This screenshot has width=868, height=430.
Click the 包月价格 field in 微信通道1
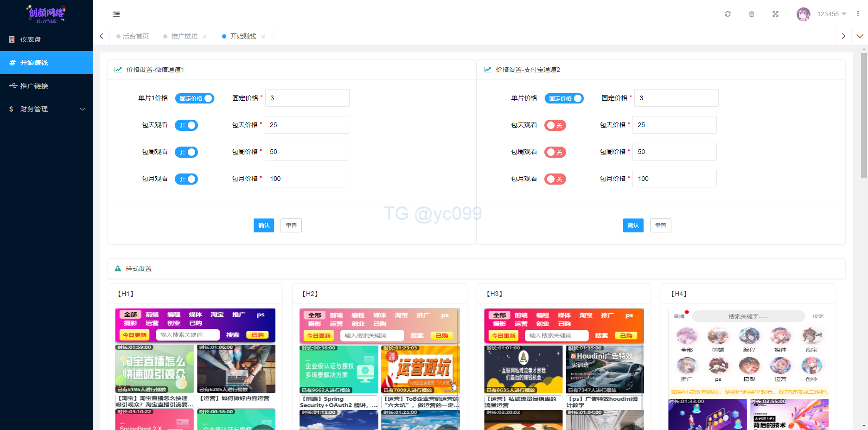click(307, 179)
